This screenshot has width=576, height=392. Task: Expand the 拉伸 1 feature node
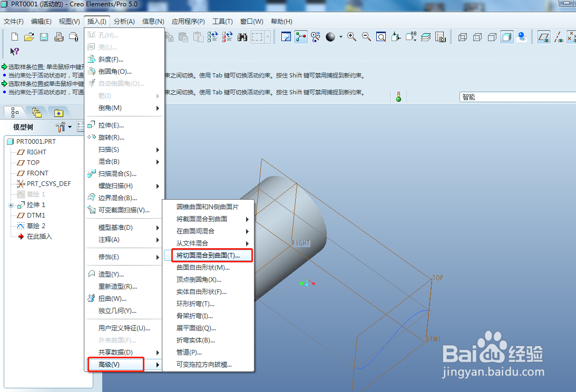[11, 205]
